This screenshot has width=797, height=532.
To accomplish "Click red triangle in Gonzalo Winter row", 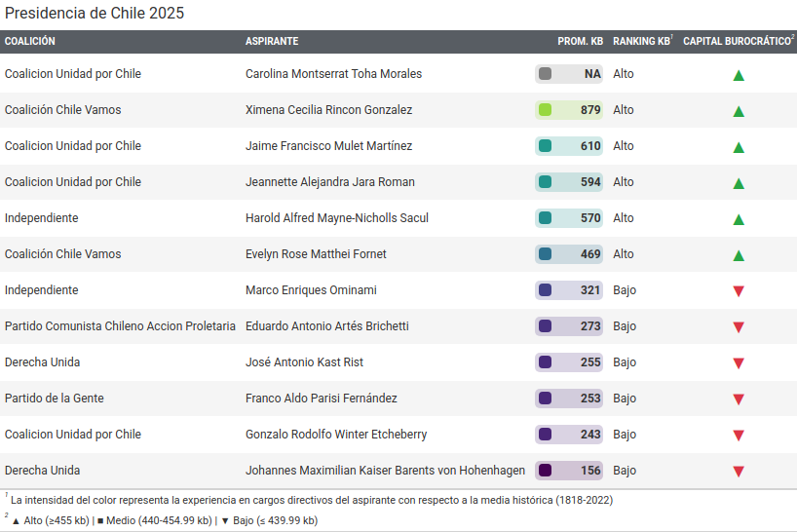I will [x=739, y=436].
